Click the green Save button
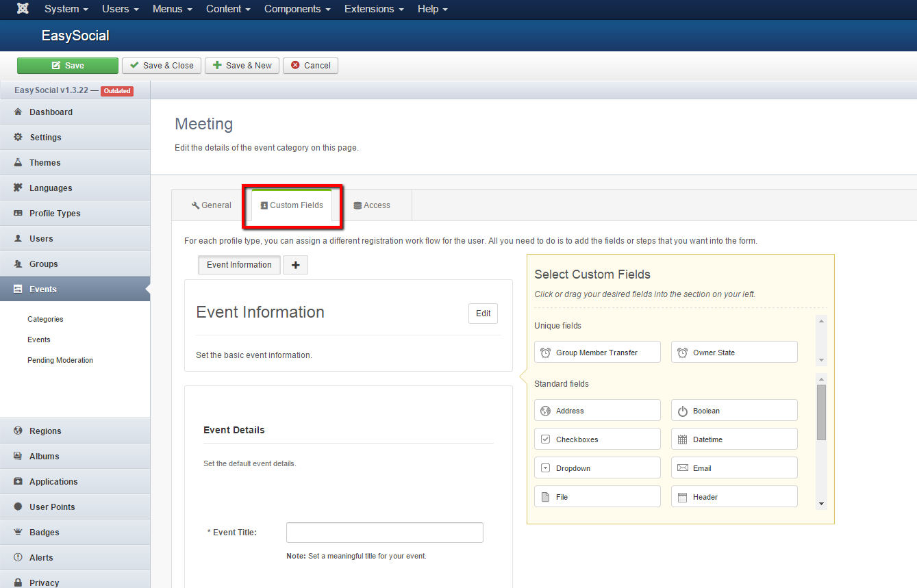This screenshot has width=917, height=588. (68, 66)
